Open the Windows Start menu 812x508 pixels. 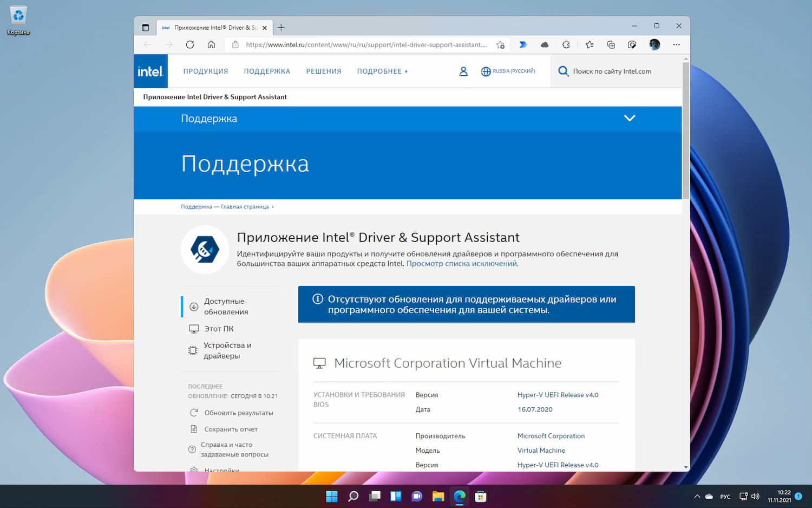coord(332,496)
